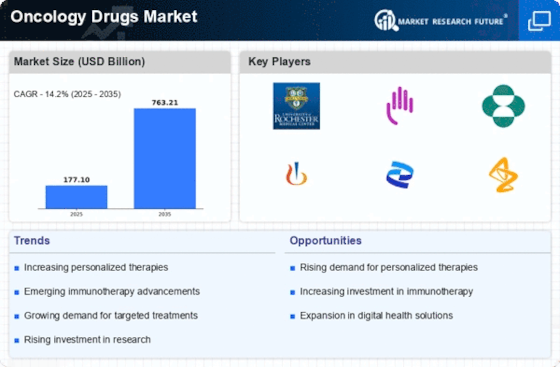This screenshot has height=367, width=560.
Task: Click the 2035 bar in chart
Action: click(165, 158)
